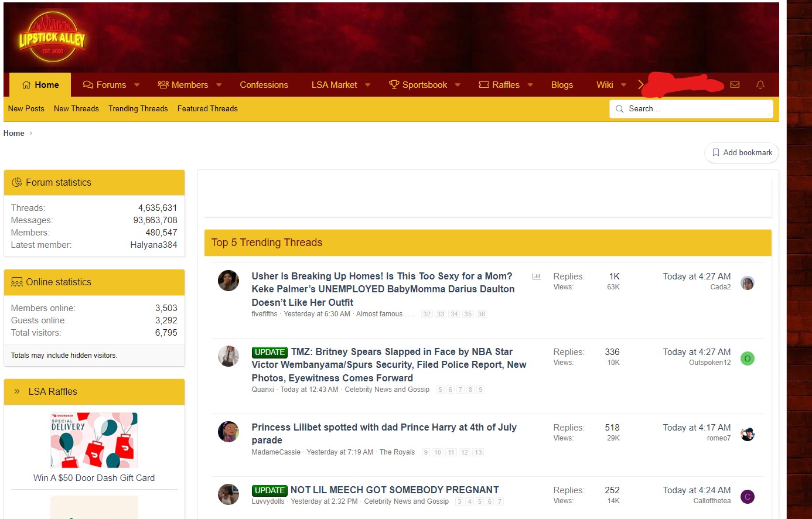Open latest member Halyana384's profile

coord(153,245)
